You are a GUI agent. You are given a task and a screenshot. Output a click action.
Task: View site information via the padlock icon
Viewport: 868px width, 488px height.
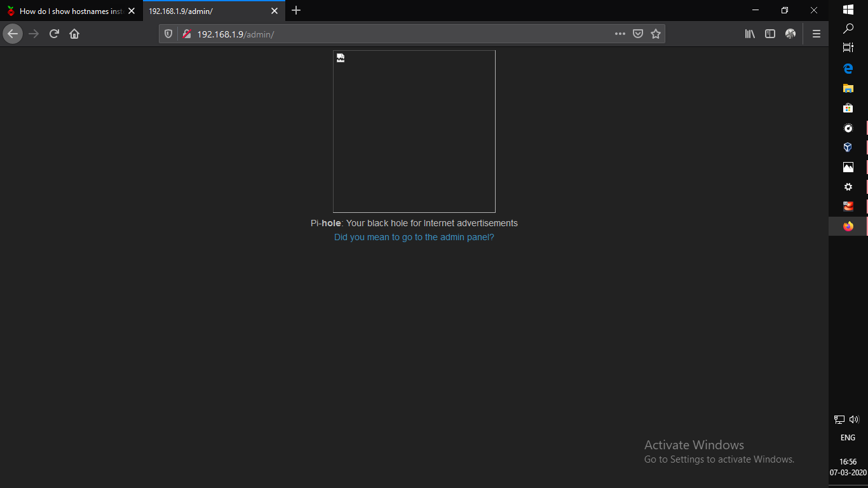click(186, 33)
